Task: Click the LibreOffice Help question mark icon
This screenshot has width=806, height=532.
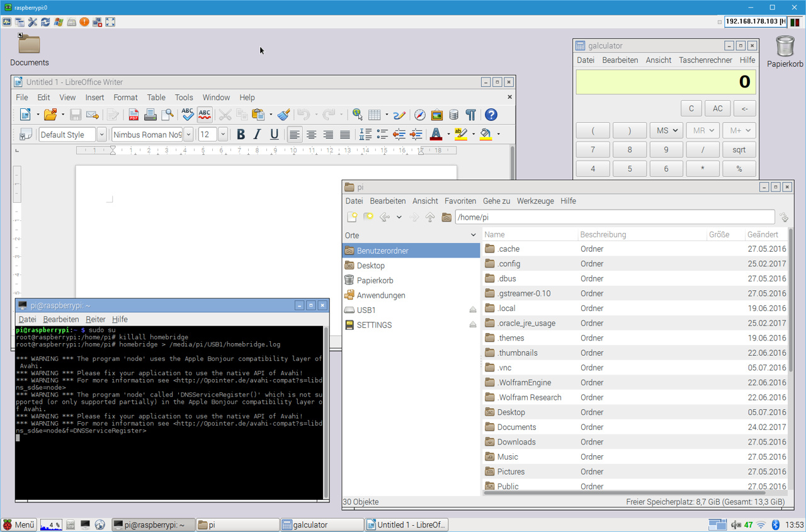Action: click(x=491, y=115)
